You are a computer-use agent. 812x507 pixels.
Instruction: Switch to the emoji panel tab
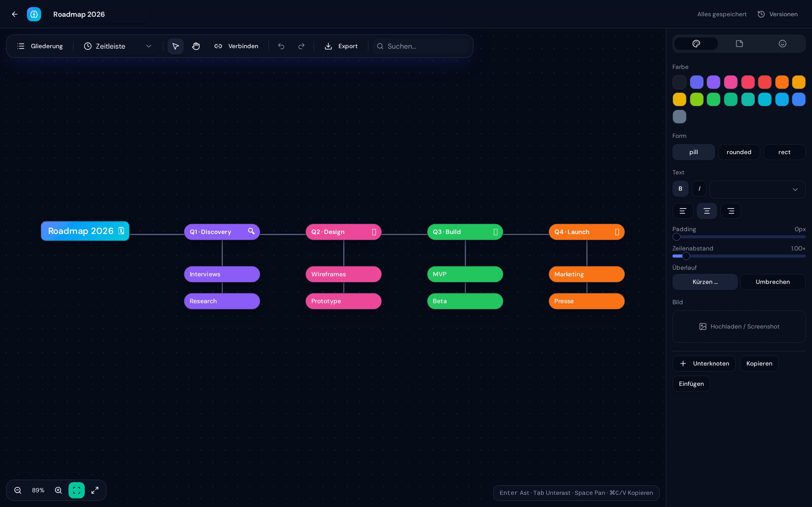[783, 44]
